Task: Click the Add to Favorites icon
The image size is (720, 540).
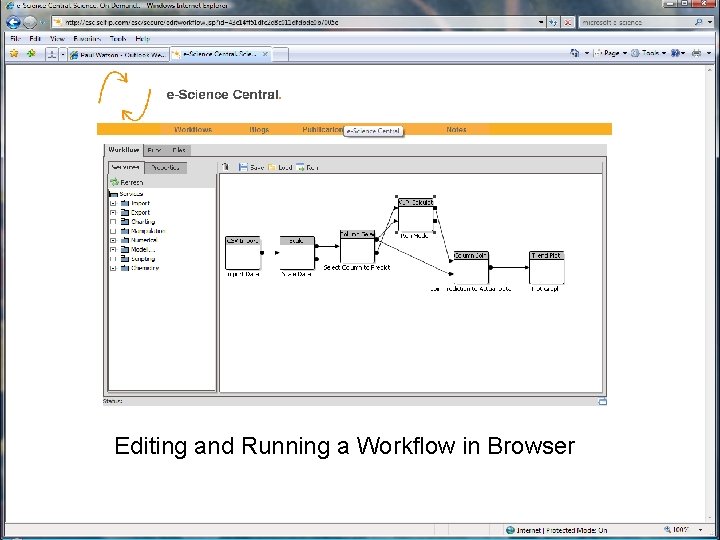Action: tap(31, 54)
